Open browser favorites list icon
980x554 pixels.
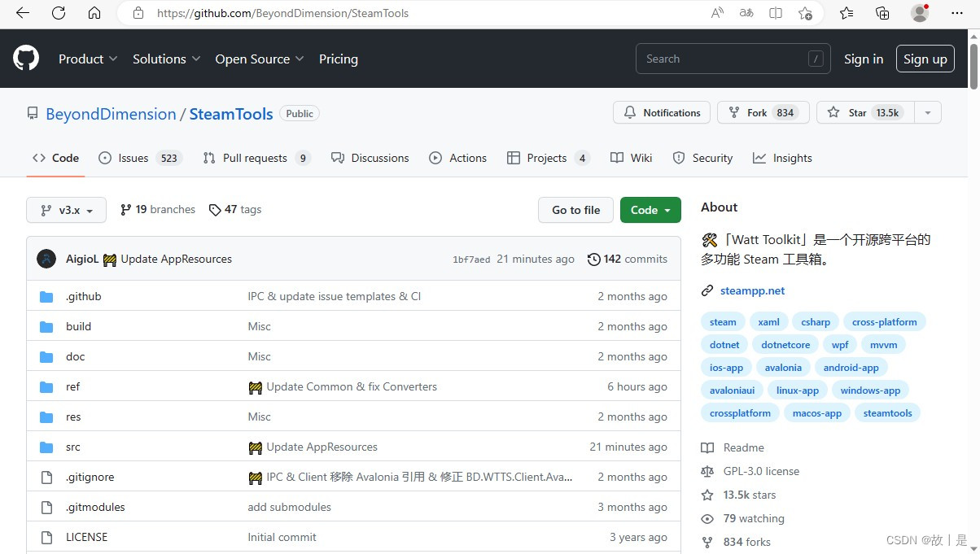coord(847,13)
